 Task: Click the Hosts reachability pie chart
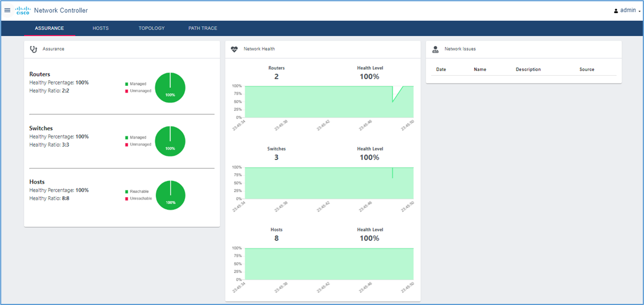[171, 195]
